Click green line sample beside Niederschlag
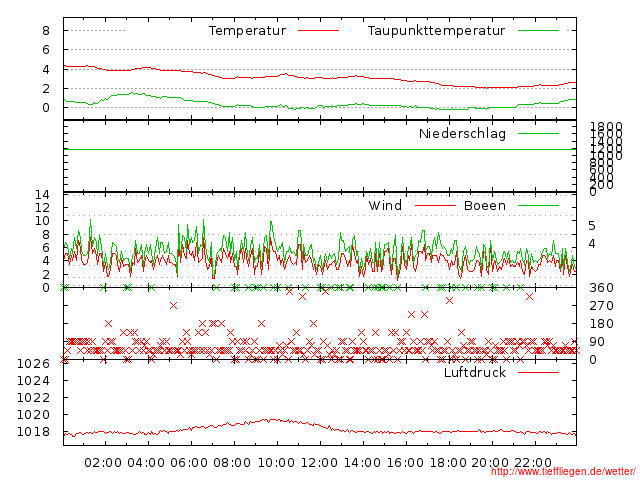The image size is (640, 480). [538, 133]
